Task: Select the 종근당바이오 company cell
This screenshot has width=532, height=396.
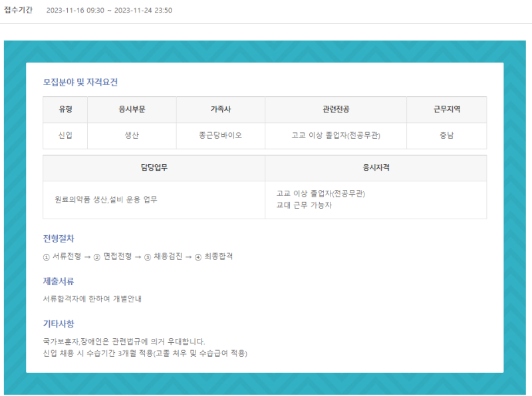Action: (x=220, y=136)
